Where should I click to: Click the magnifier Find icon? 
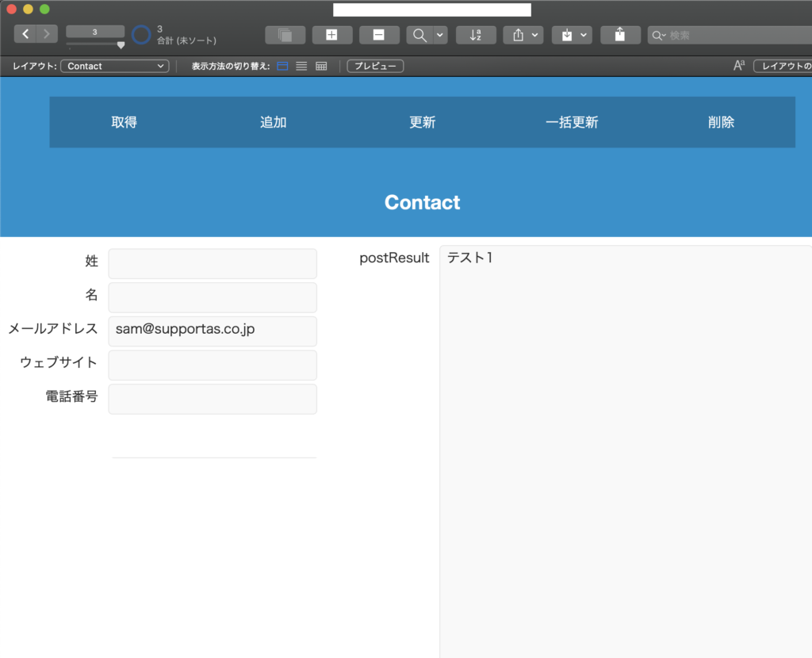point(419,35)
